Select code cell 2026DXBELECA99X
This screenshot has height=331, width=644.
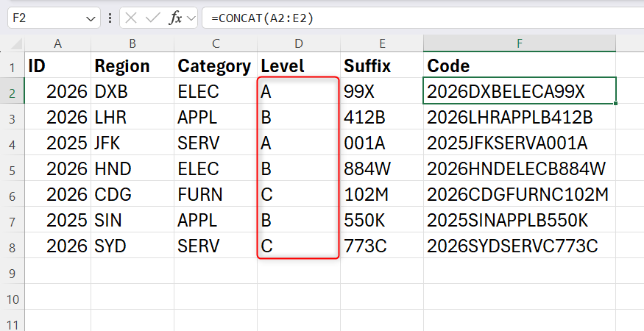point(520,90)
